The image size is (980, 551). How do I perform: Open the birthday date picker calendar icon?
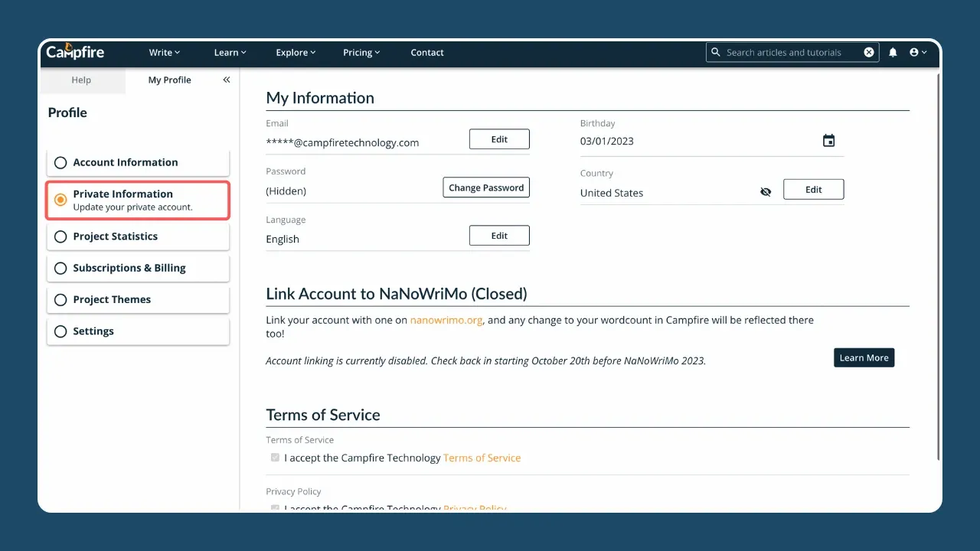(x=828, y=140)
